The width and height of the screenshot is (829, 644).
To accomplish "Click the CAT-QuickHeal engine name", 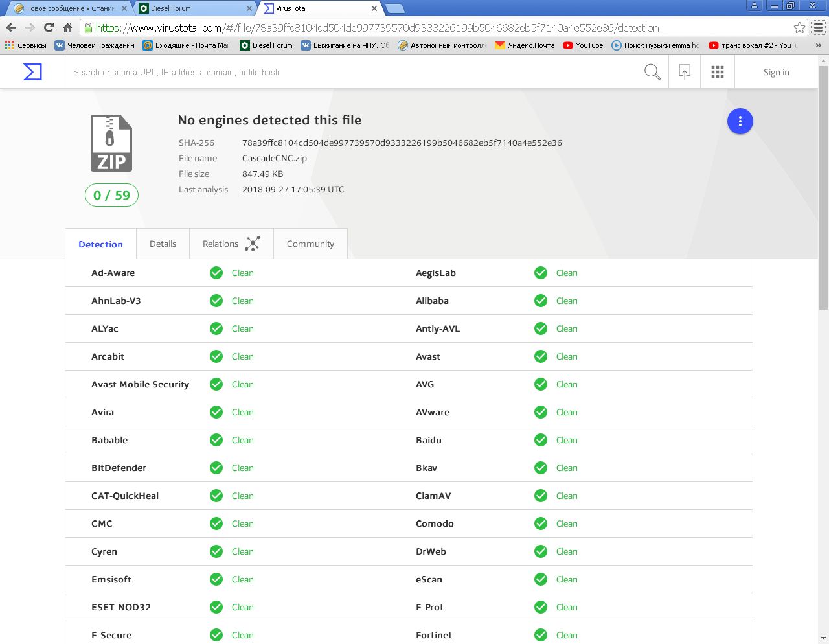I will [x=125, y=496].
